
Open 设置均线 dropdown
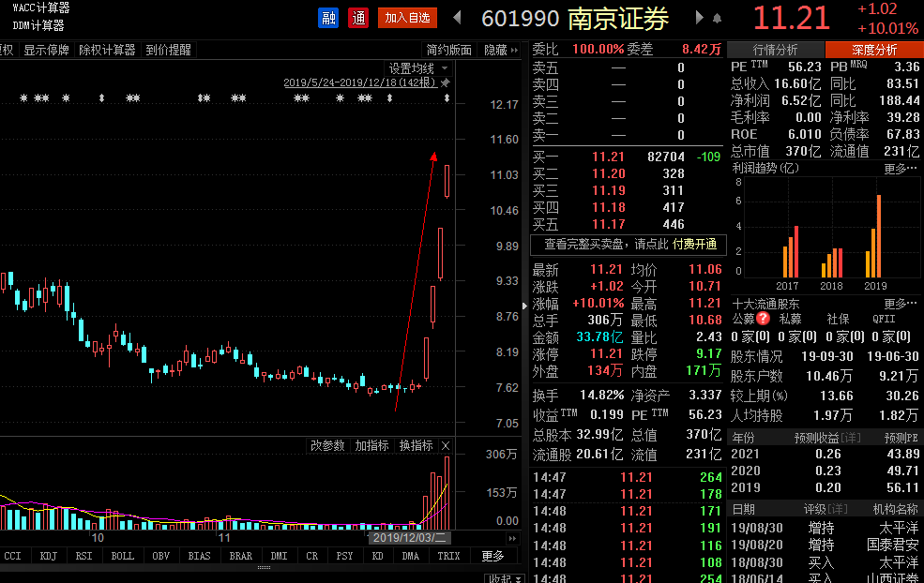(x=418, y=68)
